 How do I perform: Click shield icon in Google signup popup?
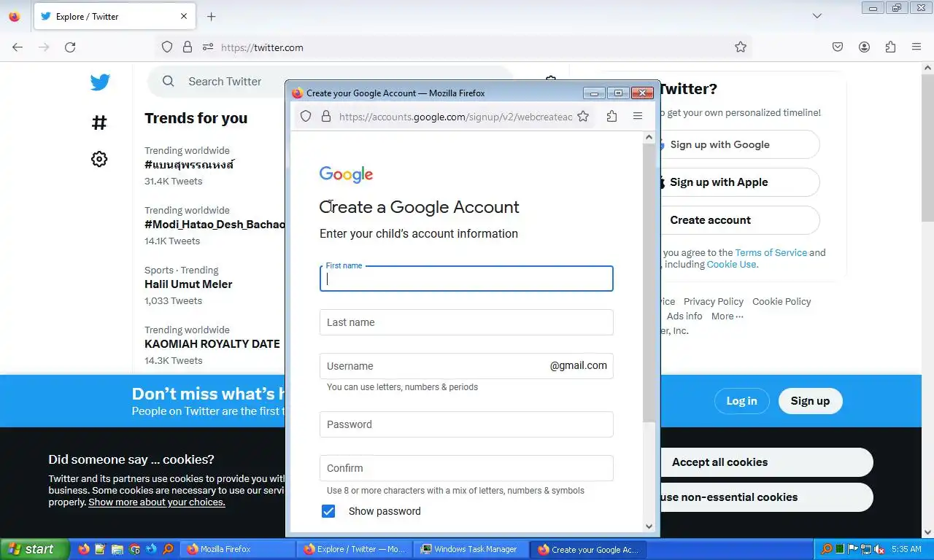click(306, 116)
